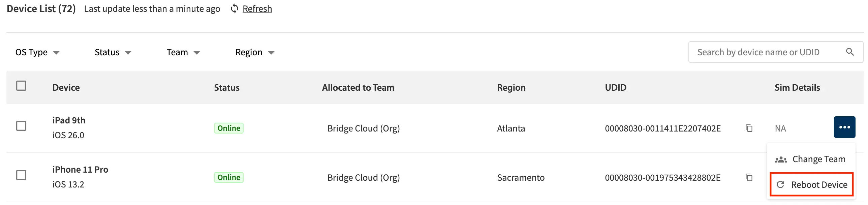Expand the Region filter dropdown
868x205 pixels.
tap(255, 52)
